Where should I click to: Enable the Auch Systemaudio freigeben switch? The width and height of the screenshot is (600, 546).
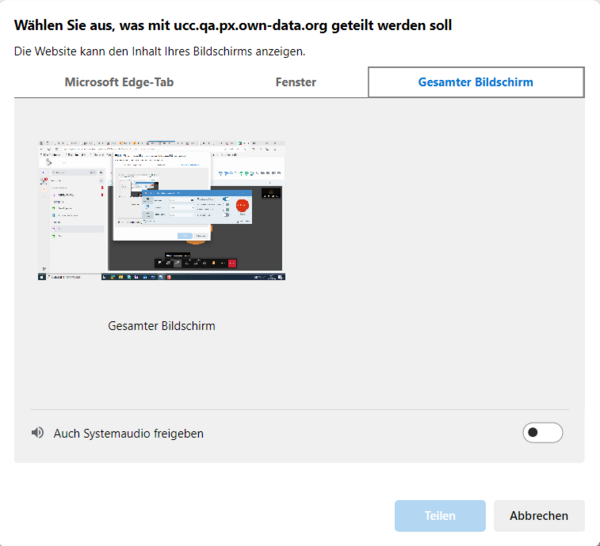(x=542, y=433)
